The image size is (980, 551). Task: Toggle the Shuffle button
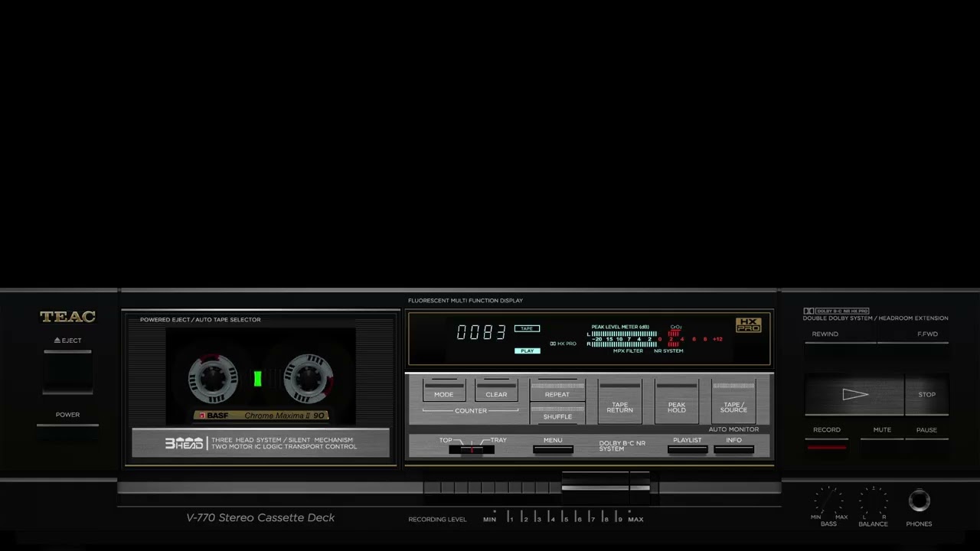(x=557, y=413)
